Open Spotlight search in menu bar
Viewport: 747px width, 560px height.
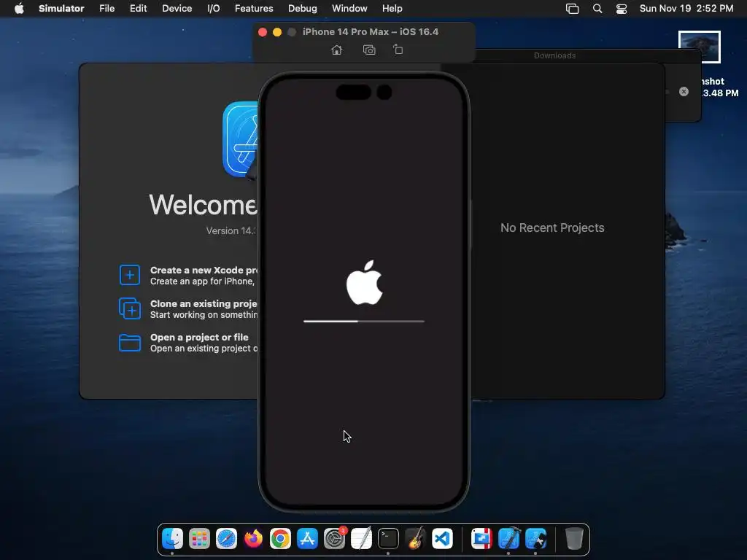click(x=597, y=9)
